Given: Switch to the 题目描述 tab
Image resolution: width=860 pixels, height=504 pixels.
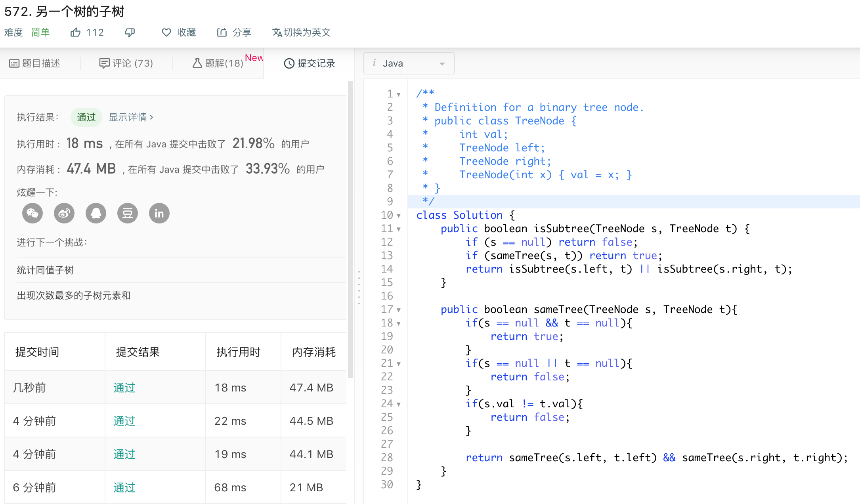Looking at the screenshot, I should click(x=35, y=63).
